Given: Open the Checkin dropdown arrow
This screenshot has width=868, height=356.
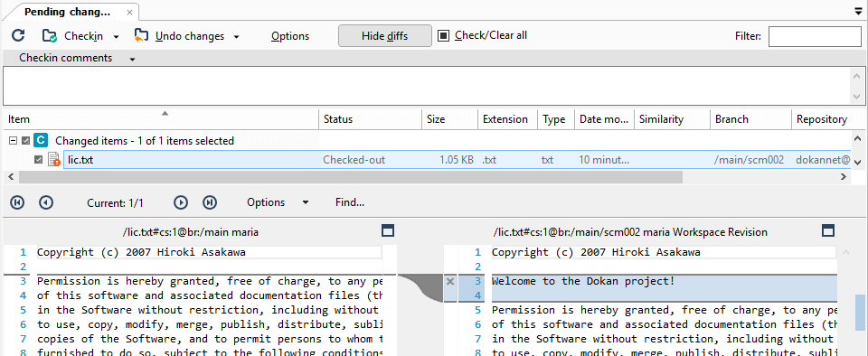Looking at the screenshot, I should pos(116,37).
